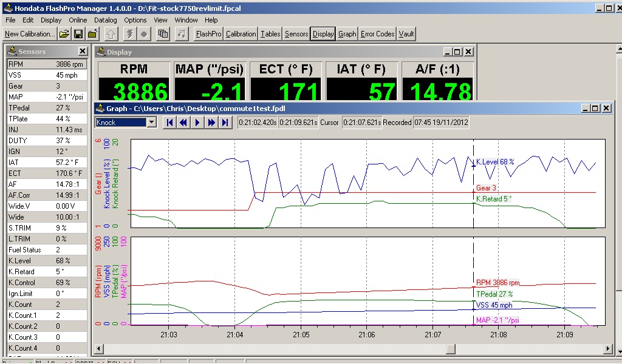Image resolution: width=622 pixels, height=364 pixels.
Task: Jump to end of datalog recording
Action: point(225,123)
